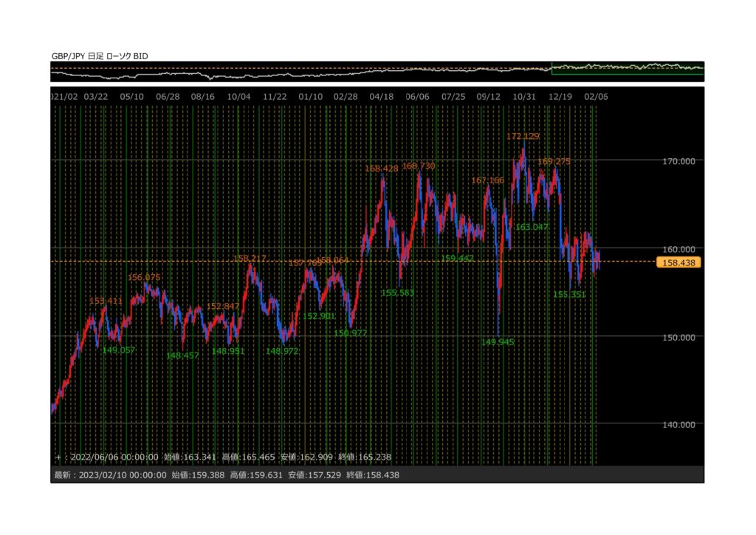This screenshot has height=535, width=756.
Task: Click the green highlighted range in overview strip
Action: pyautogui.click(x=627, y=69)
